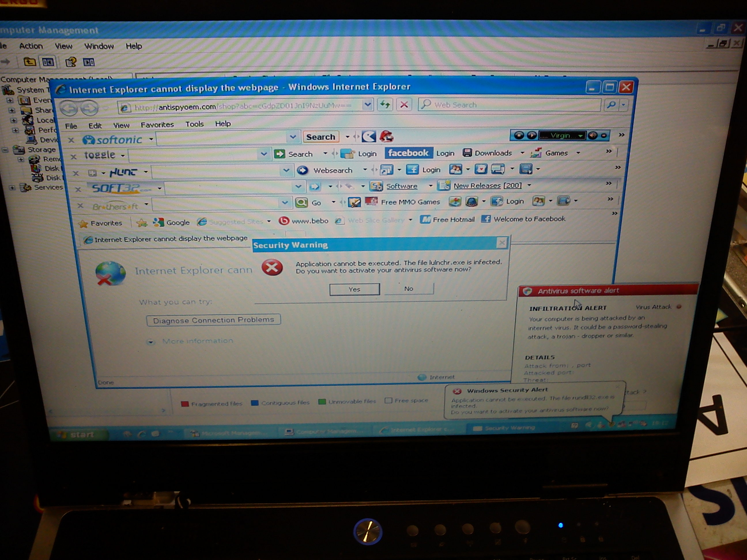747x560 pixels.
Task: Click the Mario game icon on softonic toolbar
Action: (386, 136)
